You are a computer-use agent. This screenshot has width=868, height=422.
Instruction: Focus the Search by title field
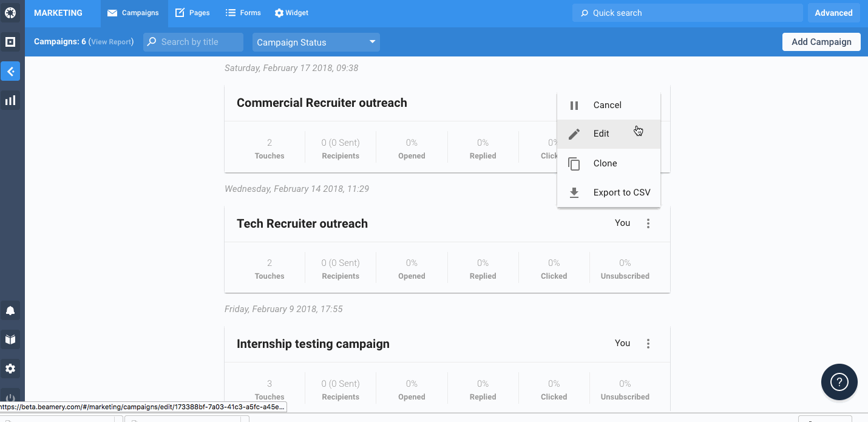[x=193, y=42]
